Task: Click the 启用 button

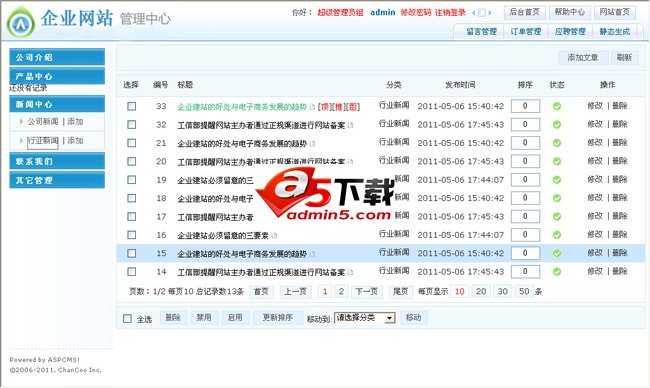Action: coord(235,318)
